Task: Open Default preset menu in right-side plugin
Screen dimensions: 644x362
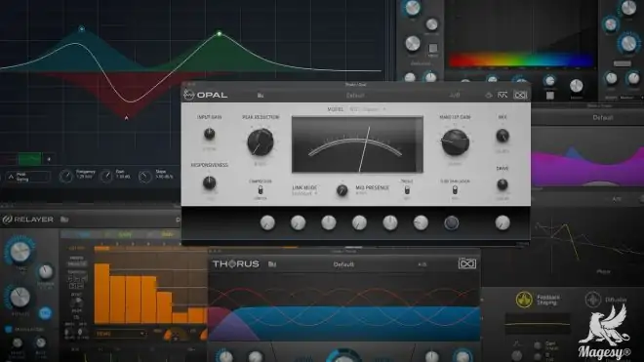Action: click(602, 117)
